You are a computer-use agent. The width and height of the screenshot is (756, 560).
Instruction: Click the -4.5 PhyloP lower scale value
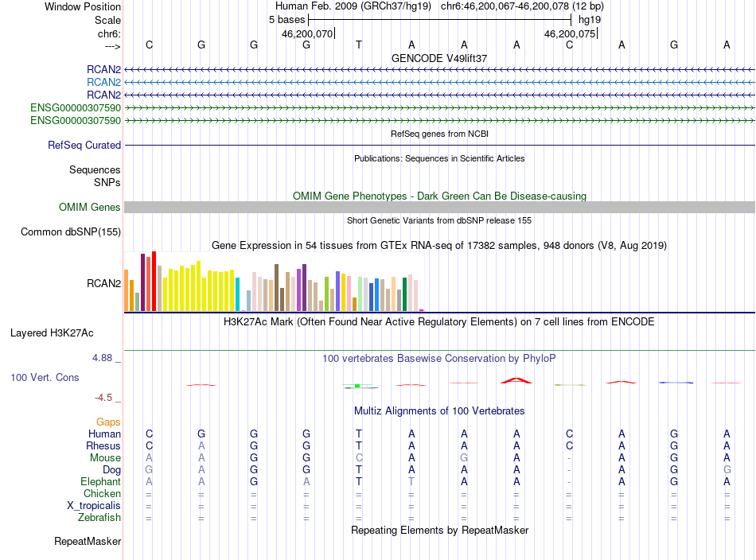[103, 398]
